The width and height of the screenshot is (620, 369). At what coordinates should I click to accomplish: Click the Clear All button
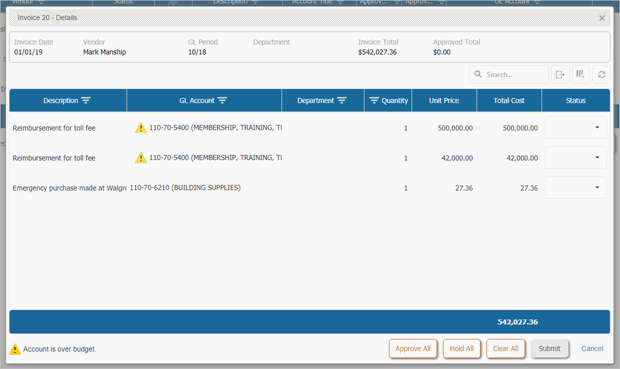coord(505,348)
